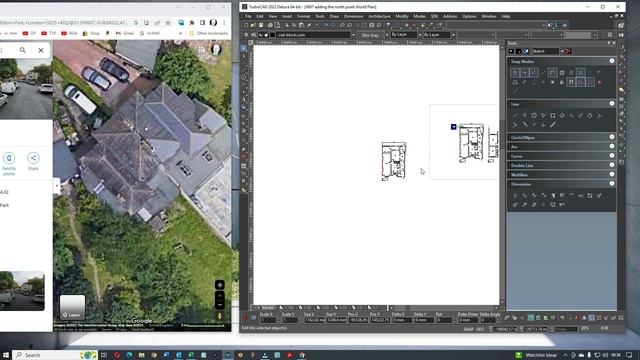Click the Cut scissors icon in toolbar
640x360 pixels.
(x=287, y=25)
